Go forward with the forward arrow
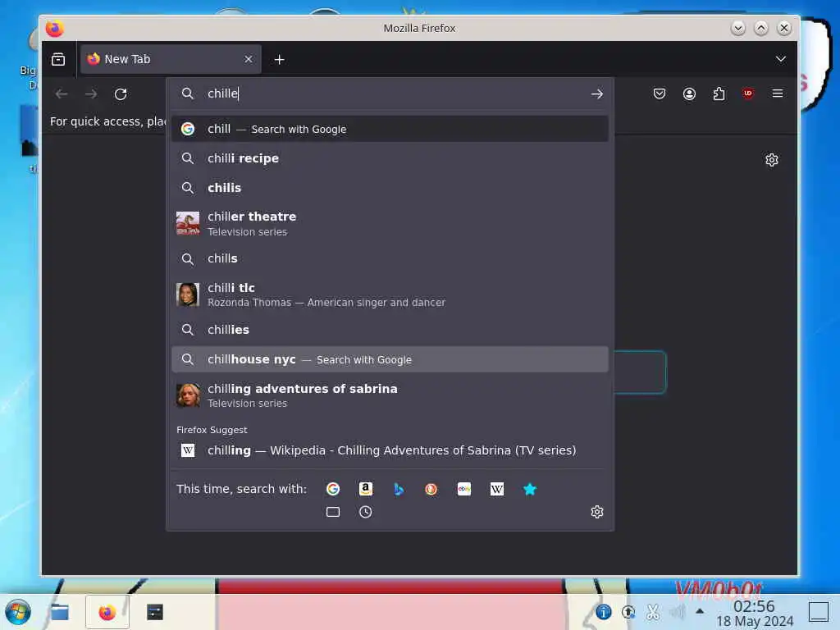Image resolution: width=840 pixels, height=630 pixels. 91,94
